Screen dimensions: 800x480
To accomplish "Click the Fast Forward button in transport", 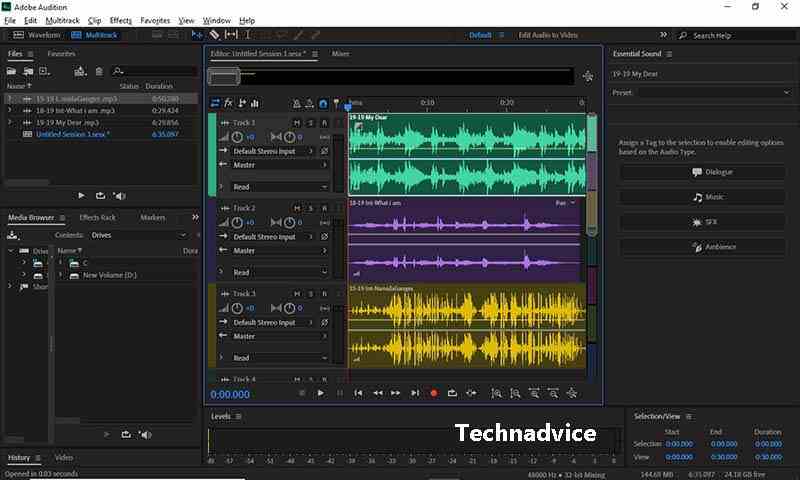I will [396, 393].
